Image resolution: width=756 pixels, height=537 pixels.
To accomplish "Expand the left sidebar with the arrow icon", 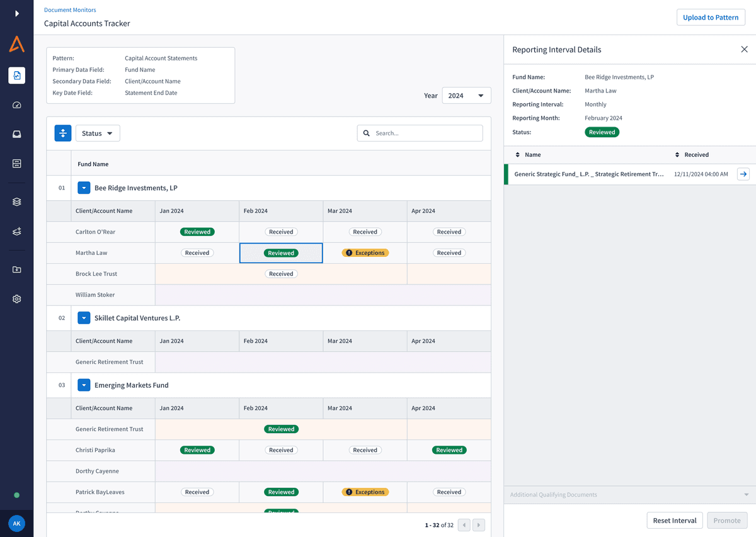I will (x=17, y=13).
